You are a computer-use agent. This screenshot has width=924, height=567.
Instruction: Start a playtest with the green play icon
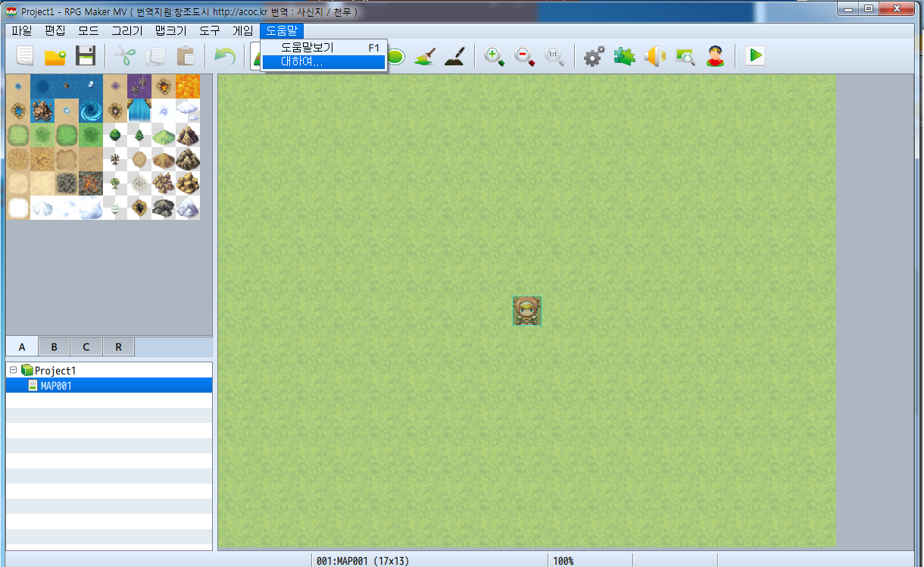click(x=754, y=56)
